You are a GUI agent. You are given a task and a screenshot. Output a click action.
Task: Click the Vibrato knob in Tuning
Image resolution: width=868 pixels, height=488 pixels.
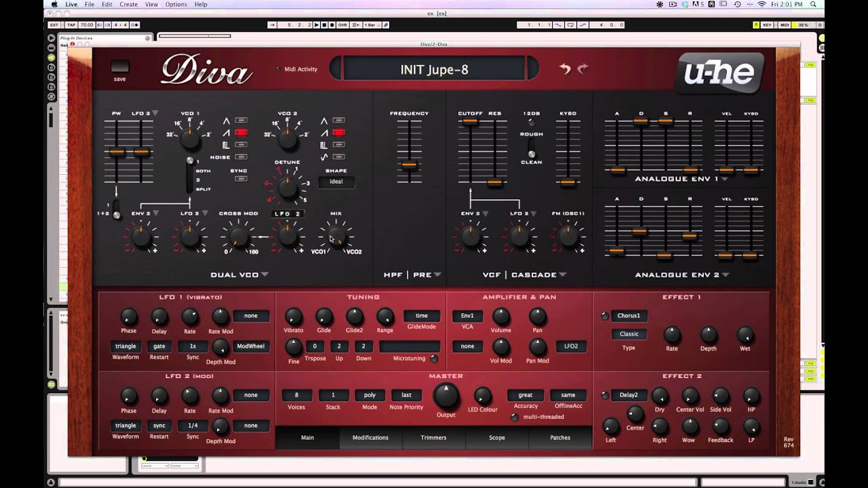pyautogui.click(x=293, y=317)
